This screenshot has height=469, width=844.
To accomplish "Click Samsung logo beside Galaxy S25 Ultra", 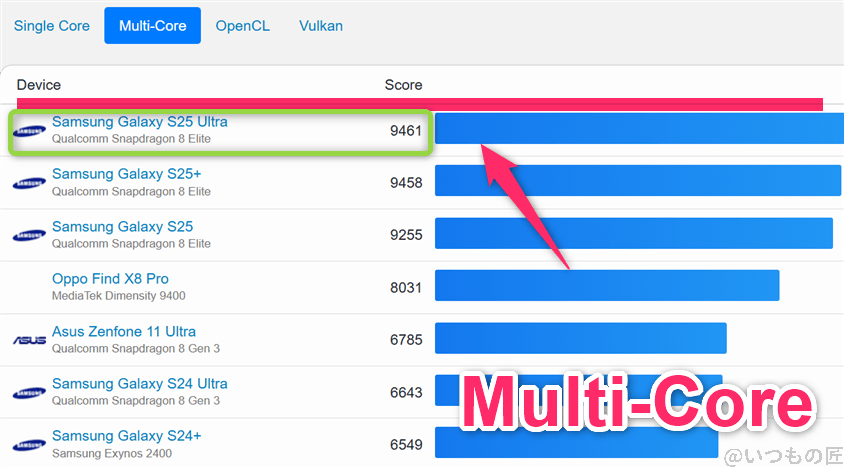I will pyautogui.click(x=30, y=130).
